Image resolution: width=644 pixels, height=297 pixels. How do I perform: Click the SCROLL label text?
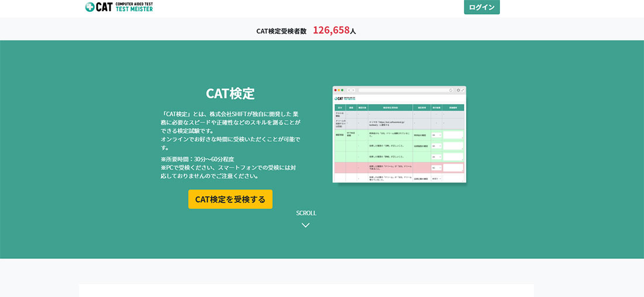click(x=306, y=213)
